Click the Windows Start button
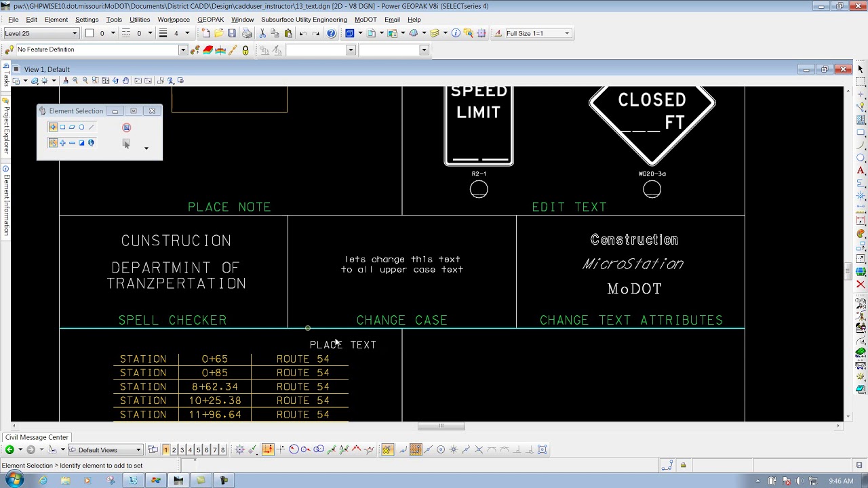868x488 pixels. [x=14, y=481]
